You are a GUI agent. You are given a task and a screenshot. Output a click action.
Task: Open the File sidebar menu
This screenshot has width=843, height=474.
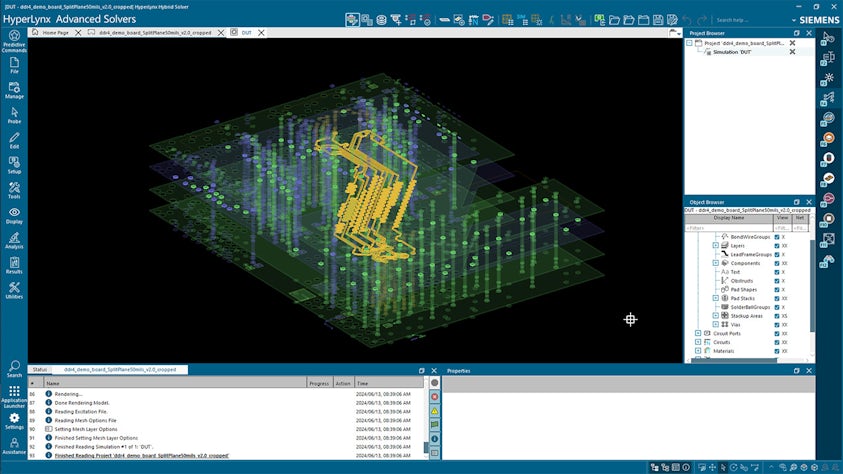click(x=14, y=66)
